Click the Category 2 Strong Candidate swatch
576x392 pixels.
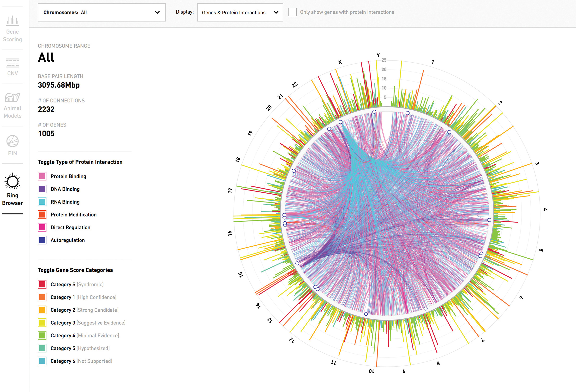coord(42,310)
